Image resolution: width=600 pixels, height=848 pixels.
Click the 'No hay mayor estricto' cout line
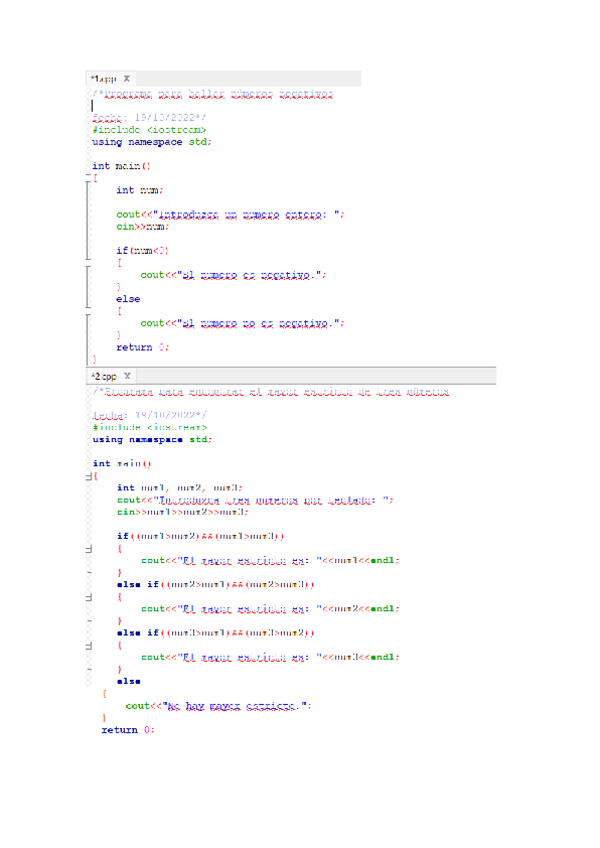click(218, 706)
